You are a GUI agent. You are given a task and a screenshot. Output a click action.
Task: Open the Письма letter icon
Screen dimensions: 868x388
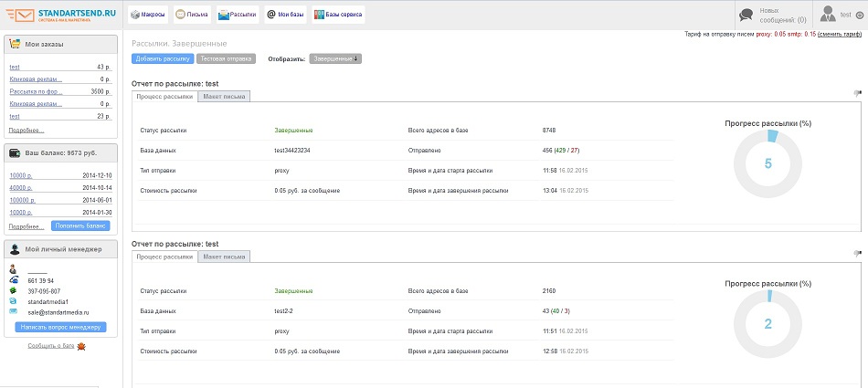tap(179, 15)
